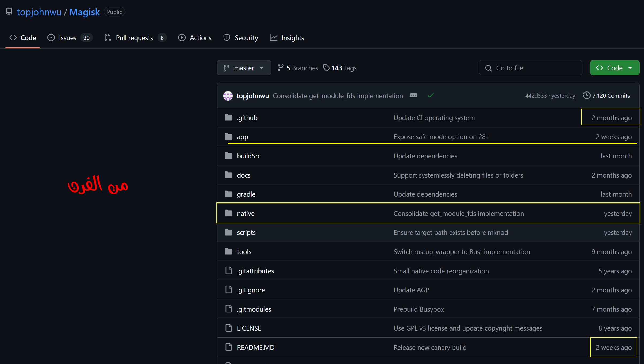This screenshot has width=644, height=364.
Task: Click the branches icon next to 5
Action: [x=281, y=68]
